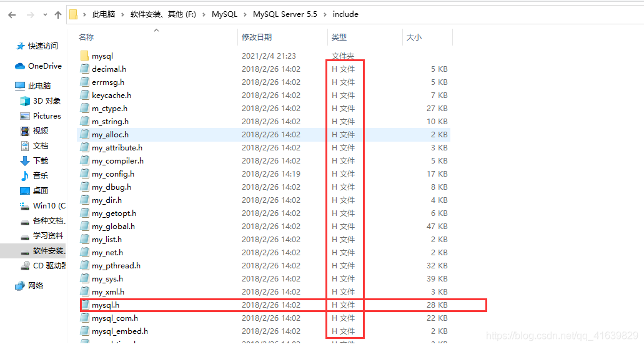Open 快速访问 in the navigation pane

click(37, 46)
